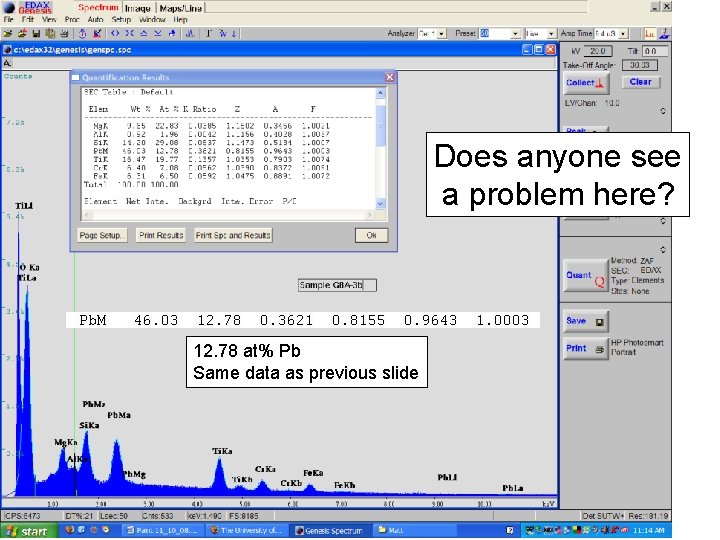
Task: Click spinner arrows below EV/Chan value
Action: [x=663, y=111]
